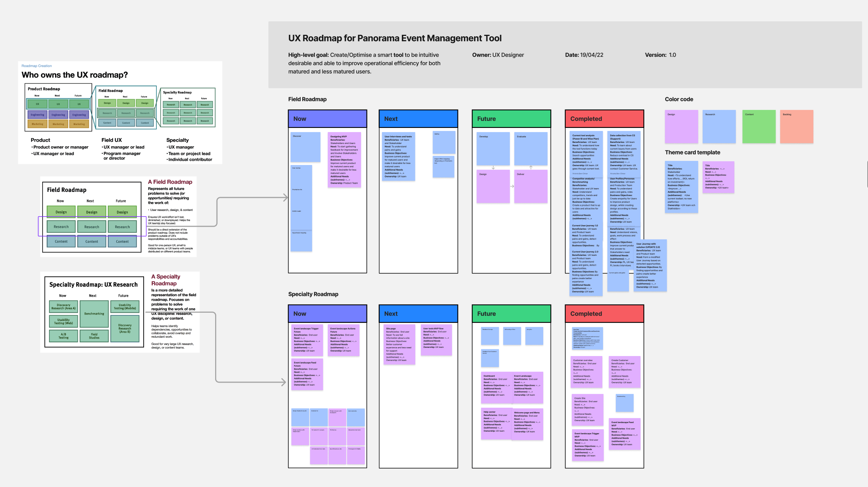The height and width of the screenshot is (487, 868).
Task: Select the 'Current tool analysis' completed sticky
Action: tap(586, 153)
